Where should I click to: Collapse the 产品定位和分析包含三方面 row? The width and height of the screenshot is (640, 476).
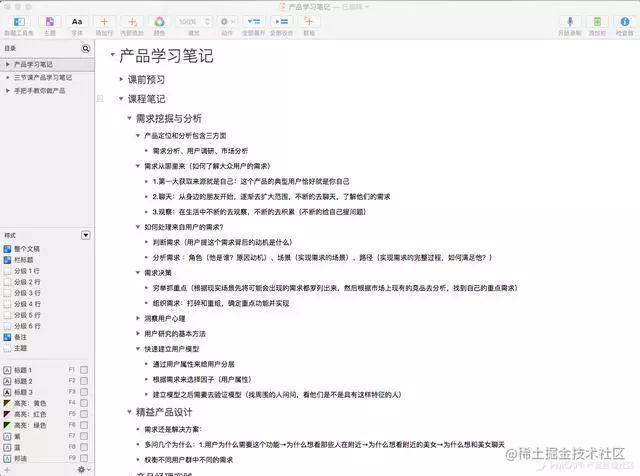tap(138, 136)
